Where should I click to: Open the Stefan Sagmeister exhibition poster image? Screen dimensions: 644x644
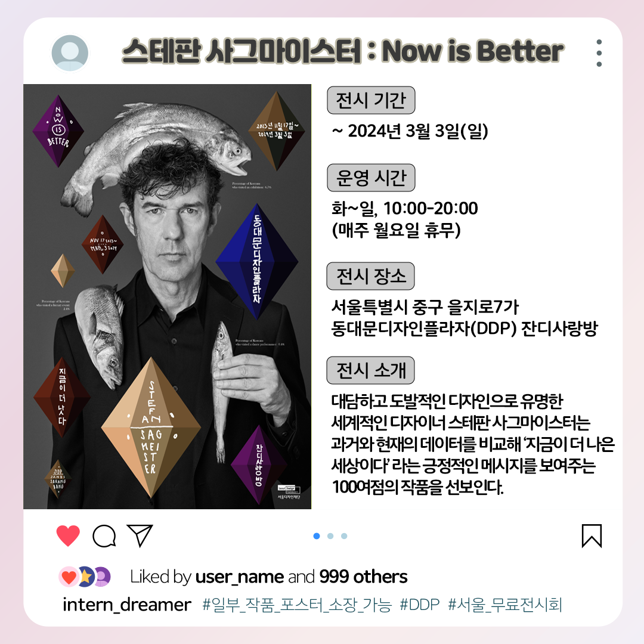point(167,296)
